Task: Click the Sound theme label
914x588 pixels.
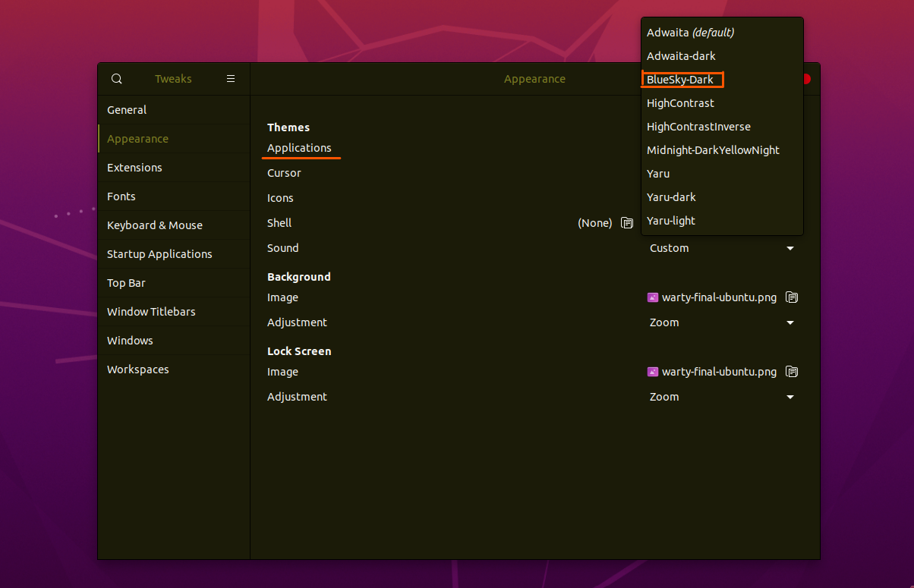Action: (282, 248)
